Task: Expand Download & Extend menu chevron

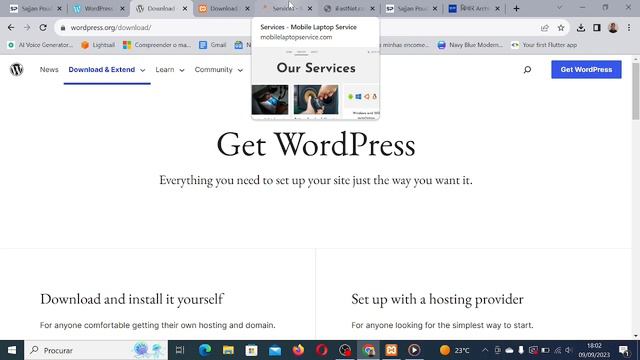Action: [142, 70]
